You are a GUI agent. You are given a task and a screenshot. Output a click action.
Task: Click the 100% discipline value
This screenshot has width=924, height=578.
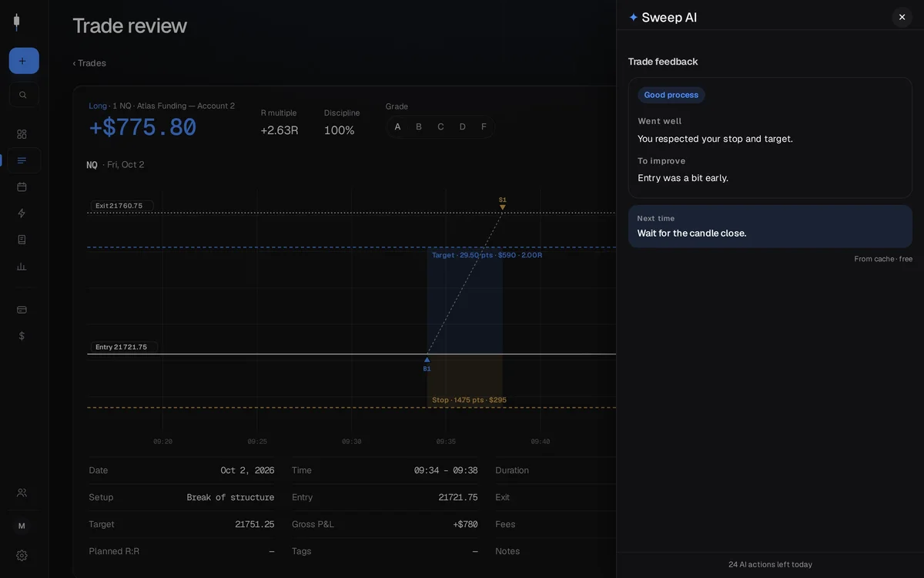(340, 130)
